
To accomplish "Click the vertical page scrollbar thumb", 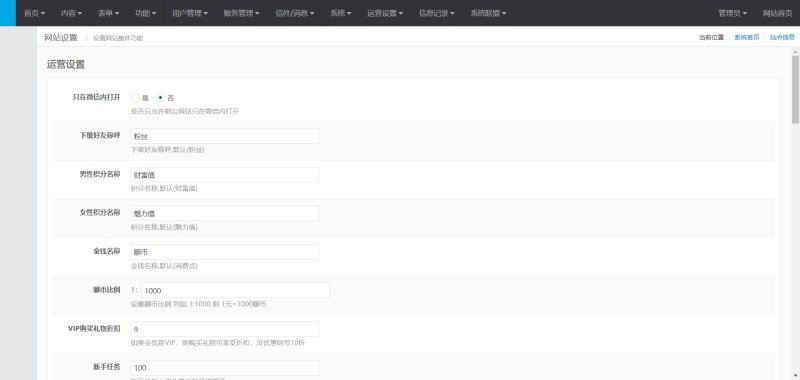I will click(795, 89).
